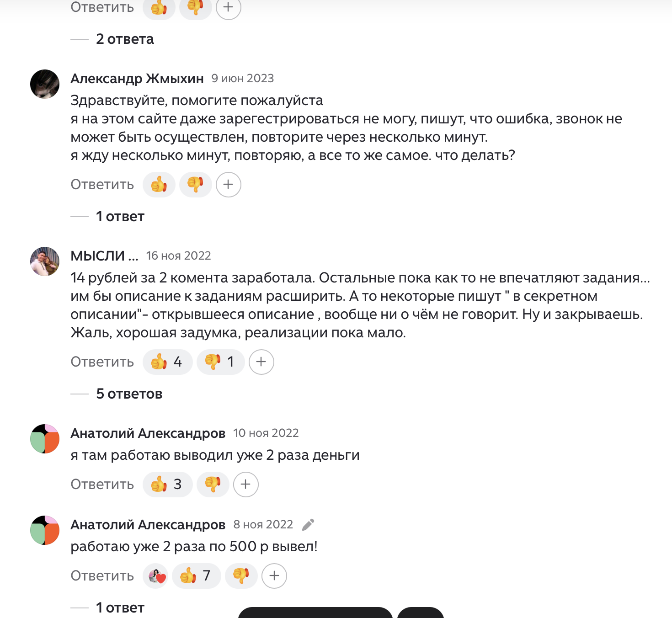The image size is (672, 618).
Task: Expand 1 ответ under Жмыхин's comment
Action: [x=119, y=216]
